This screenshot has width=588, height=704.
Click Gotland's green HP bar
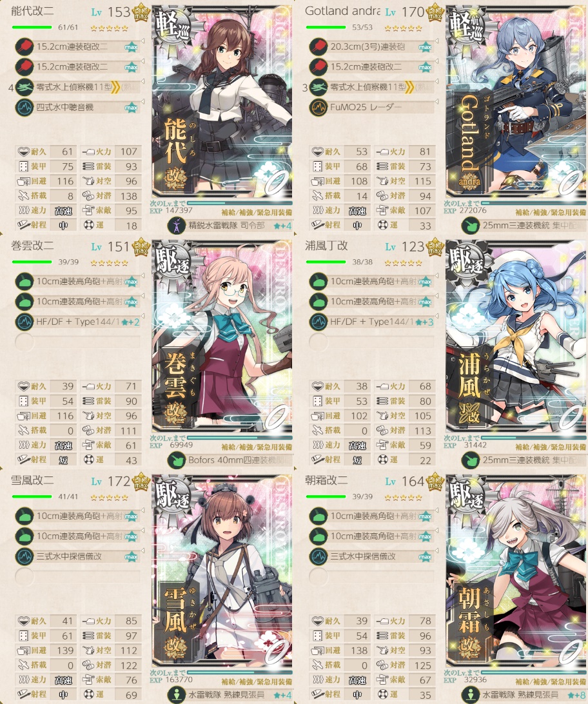(326, 27)
